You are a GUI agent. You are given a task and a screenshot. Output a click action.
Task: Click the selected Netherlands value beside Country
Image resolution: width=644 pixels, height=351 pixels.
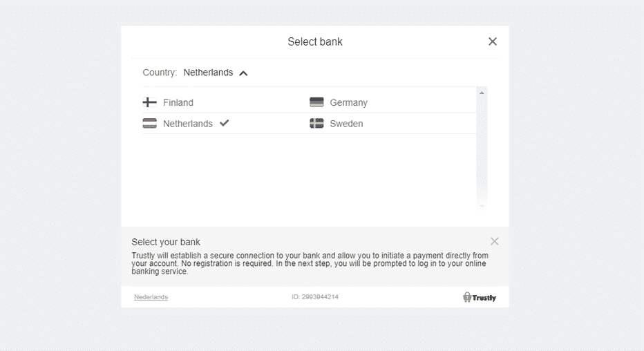208,73
